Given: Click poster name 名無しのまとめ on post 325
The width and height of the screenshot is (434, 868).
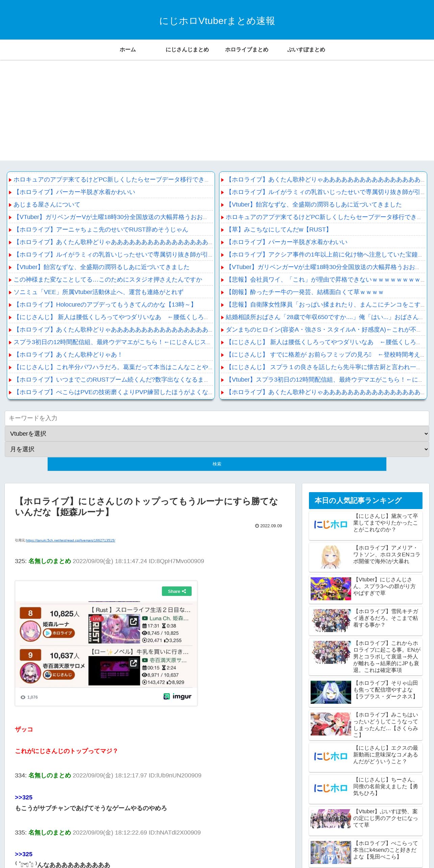Looking at the screenshot, I should pyautogui.click(x=50, y=561).
